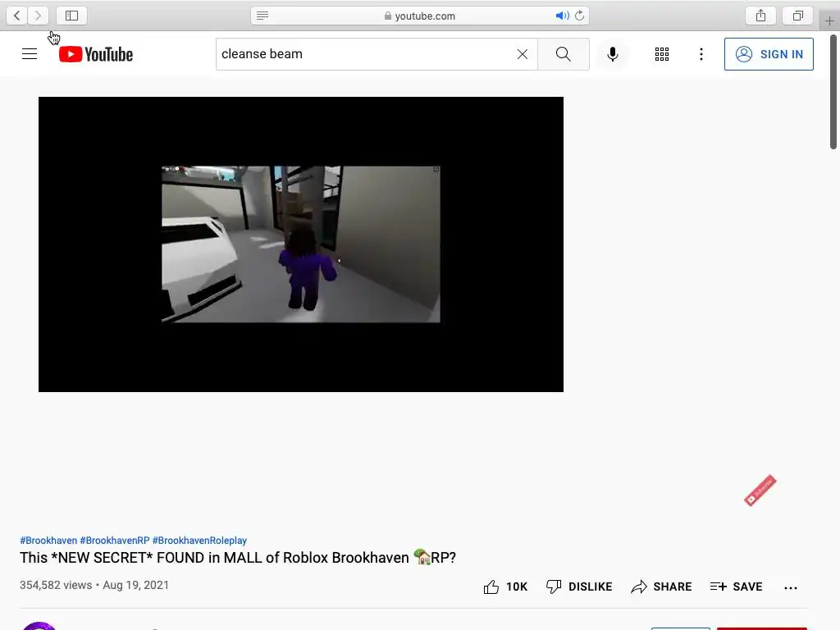The height and width of the screenshot is (630, 840).
Task: Show Safari tab overview icon
Action: (797, 16)
